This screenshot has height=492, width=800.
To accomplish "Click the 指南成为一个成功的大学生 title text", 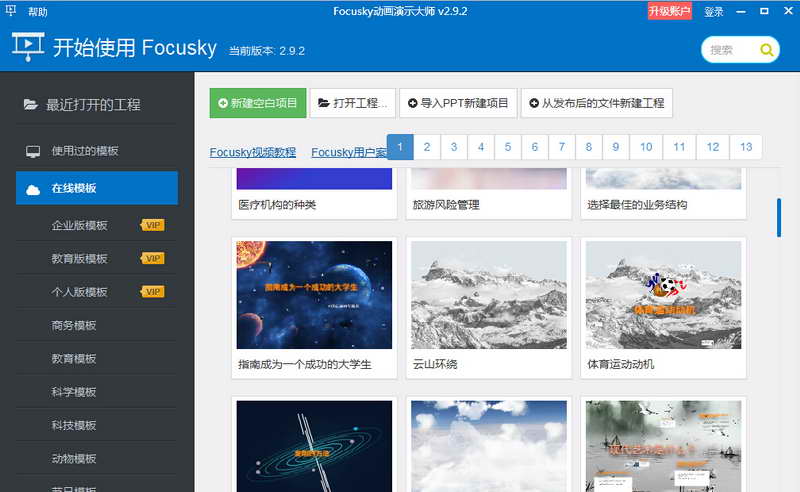I will click(305, 364).
